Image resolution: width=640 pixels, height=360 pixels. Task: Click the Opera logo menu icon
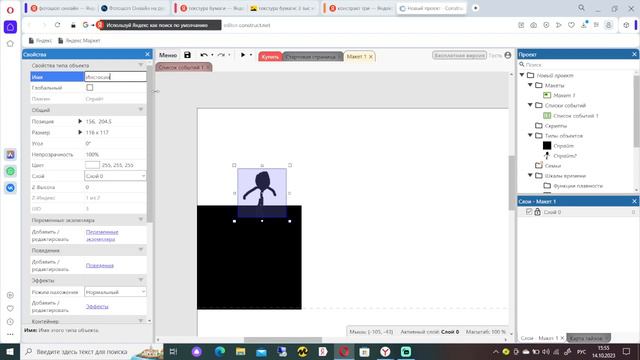(10, 10)
